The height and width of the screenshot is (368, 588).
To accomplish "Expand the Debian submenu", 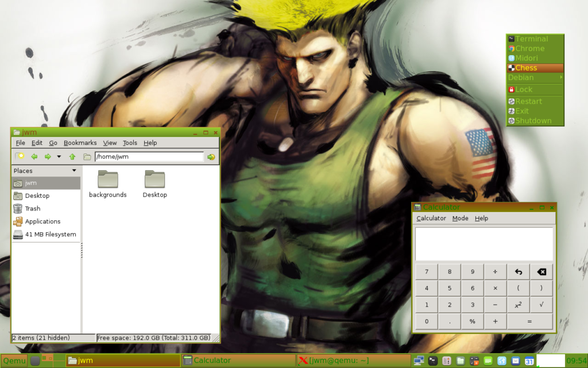I will click(535, 78).
